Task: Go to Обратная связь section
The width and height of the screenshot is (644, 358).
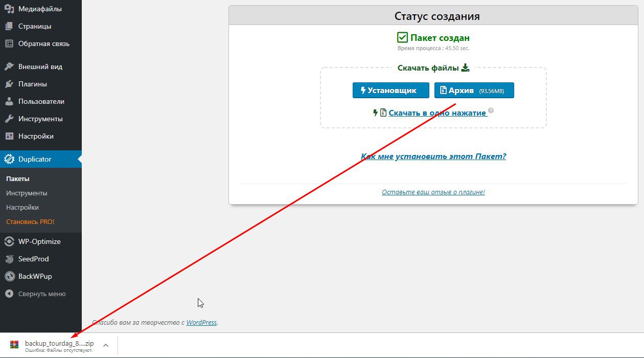Action: pos(41,43)
